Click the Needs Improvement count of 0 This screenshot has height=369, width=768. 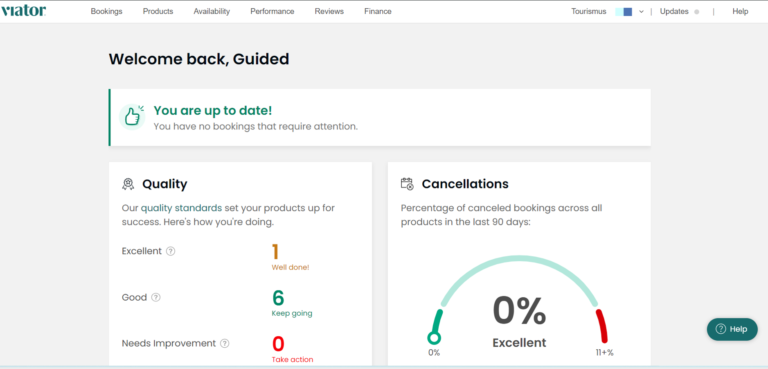[x=278, y=344]
